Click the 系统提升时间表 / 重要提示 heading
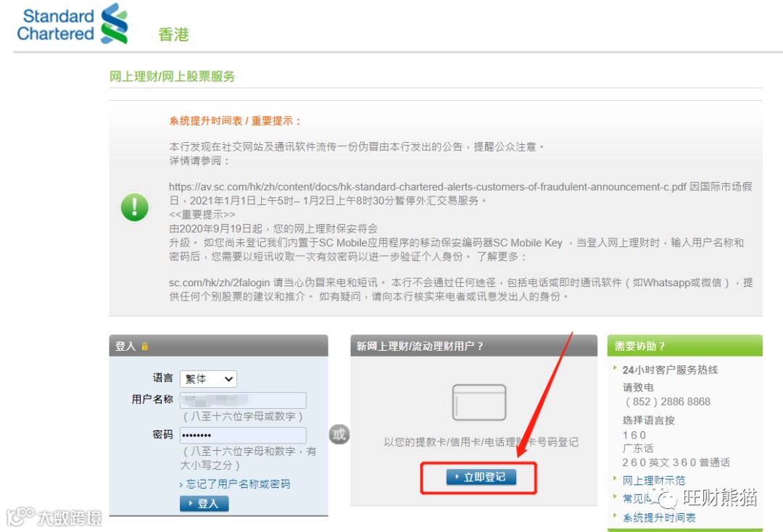 [235, 121]
